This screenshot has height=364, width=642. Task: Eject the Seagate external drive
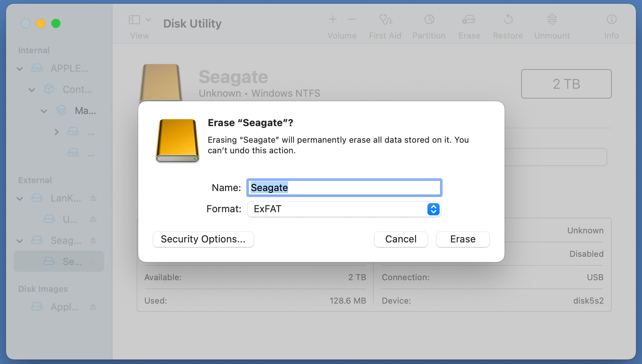93,240
